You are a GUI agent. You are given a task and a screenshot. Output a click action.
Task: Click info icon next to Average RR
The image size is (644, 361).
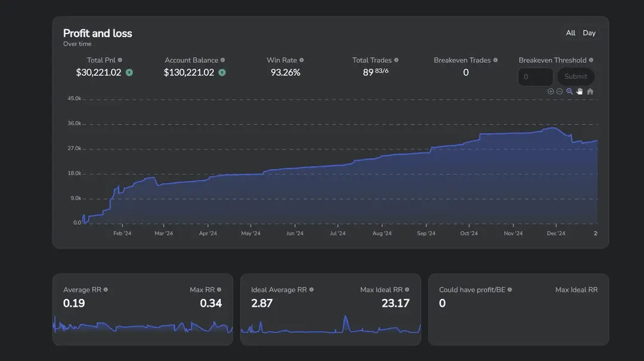click(106, 290)
